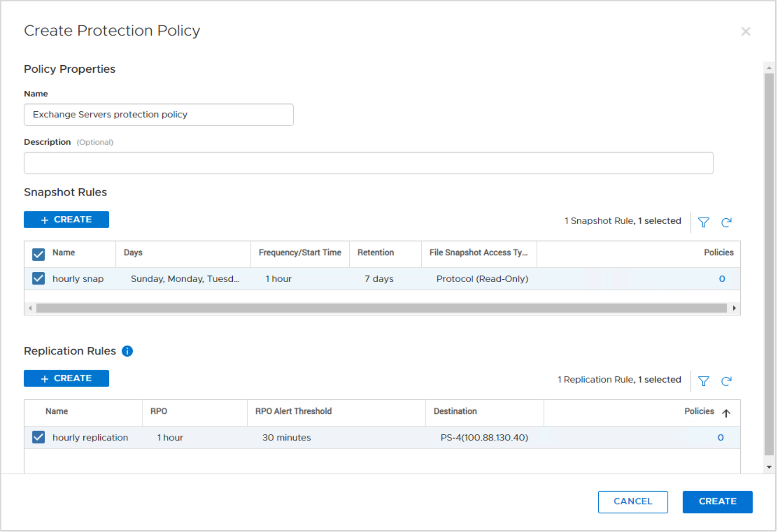Viewport: 777px width, 532px height.
Task: Filter the Snapshot Rules table
Action: point(703,222)
